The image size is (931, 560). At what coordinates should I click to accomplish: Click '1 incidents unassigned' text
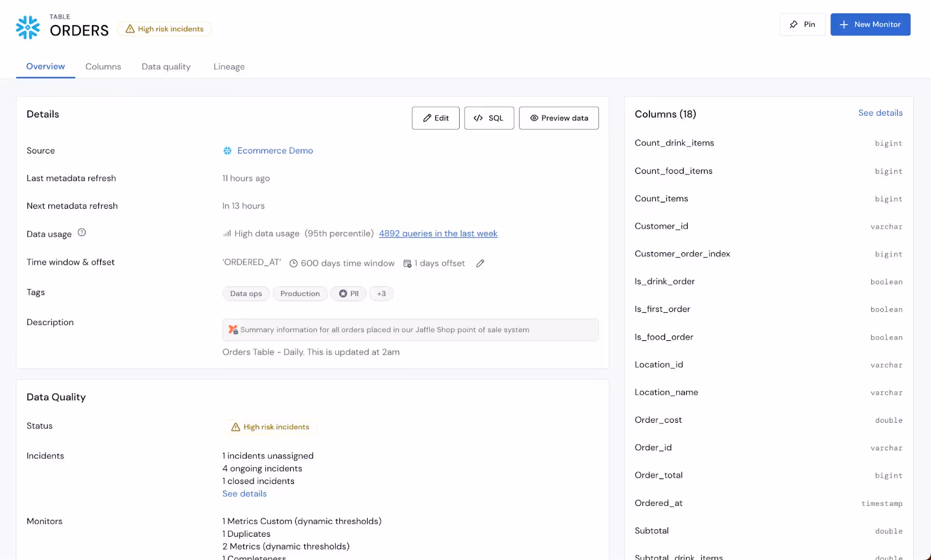coord(268,456)
